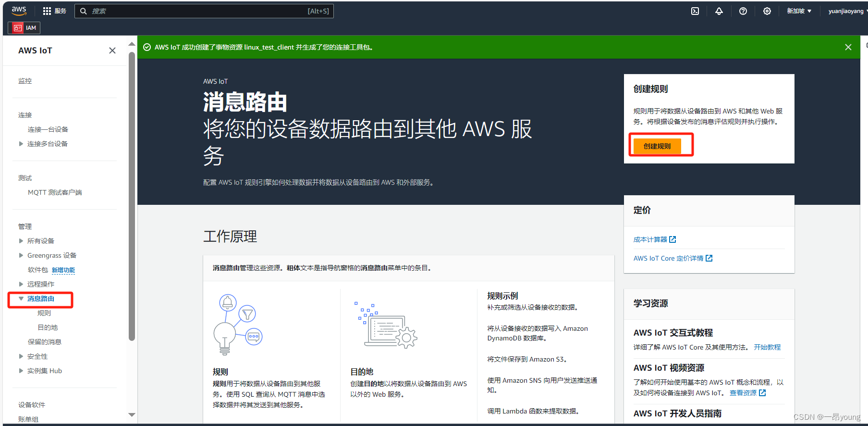Open the CloudShell terminal icon
The width and height of the screenshot is (868, 426).
tap(695, 11)
